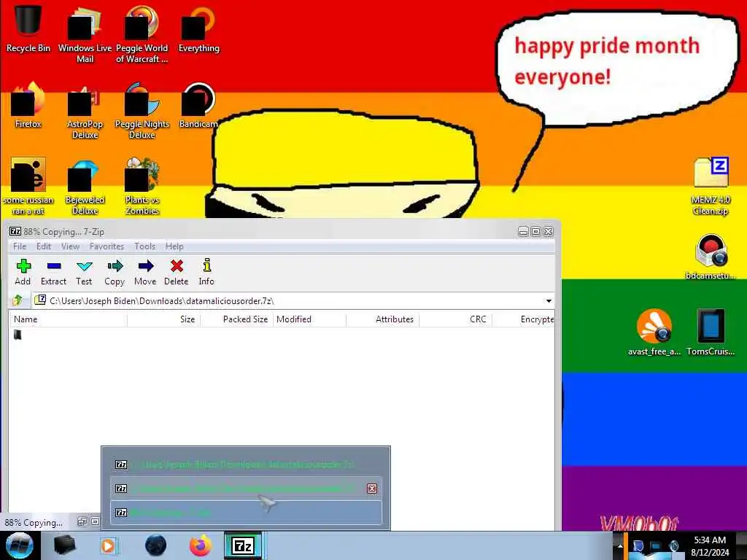Viewport: 747px width, 560px height.
Task: Click the dark globe taskbar icon
Action: (x=156, y=545)
